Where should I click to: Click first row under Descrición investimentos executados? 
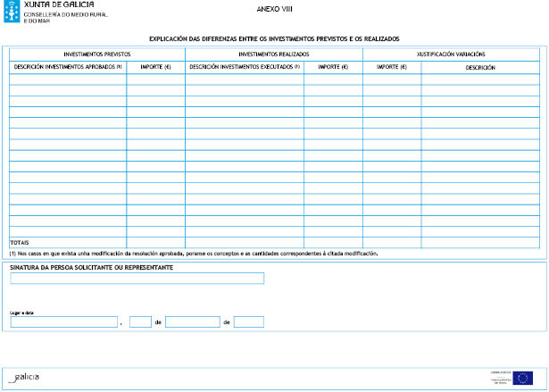[x=245, y=79]
